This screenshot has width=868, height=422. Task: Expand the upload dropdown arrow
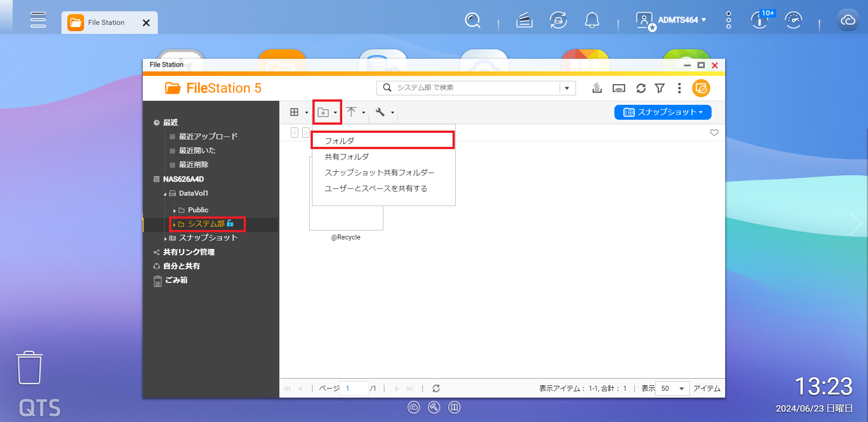pos(363,113)
